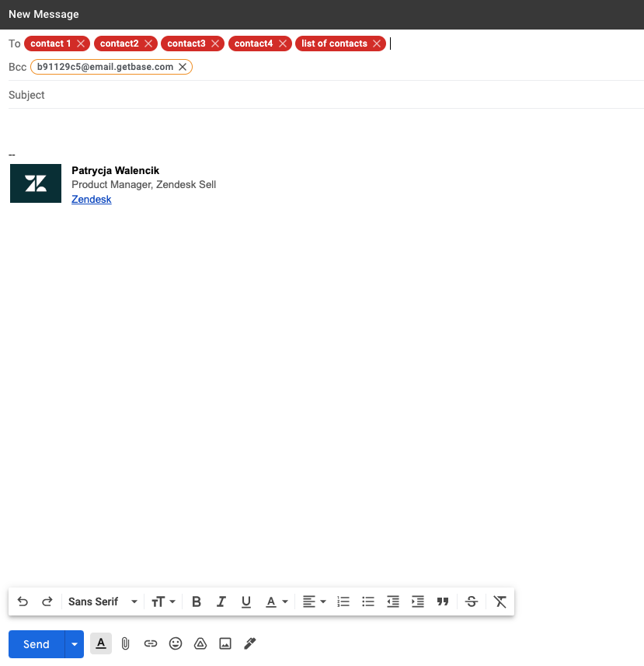Open the Sans Serif font dropdown
The image size is (644, 666).
pyautogui.click(x=103, y=601)
